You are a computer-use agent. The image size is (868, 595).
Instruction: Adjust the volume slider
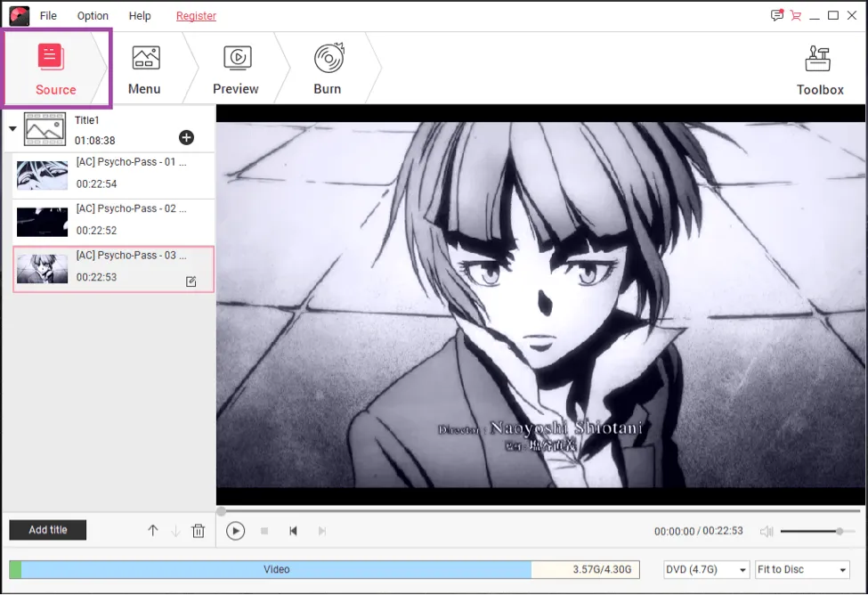pyautogui.click(x=819, y=531)
